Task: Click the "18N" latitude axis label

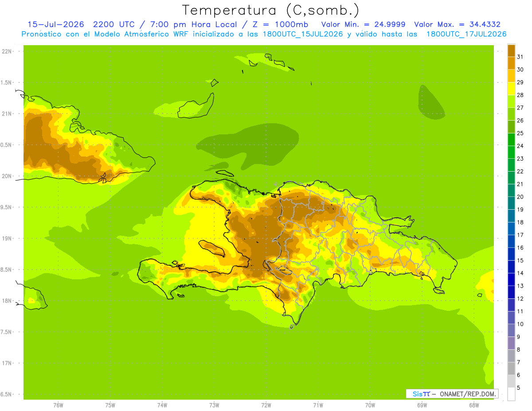Action: coord(7,301)
